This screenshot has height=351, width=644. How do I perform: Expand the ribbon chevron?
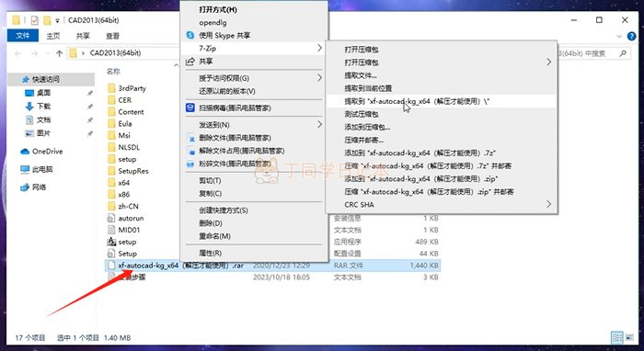(x=619, y=36)
